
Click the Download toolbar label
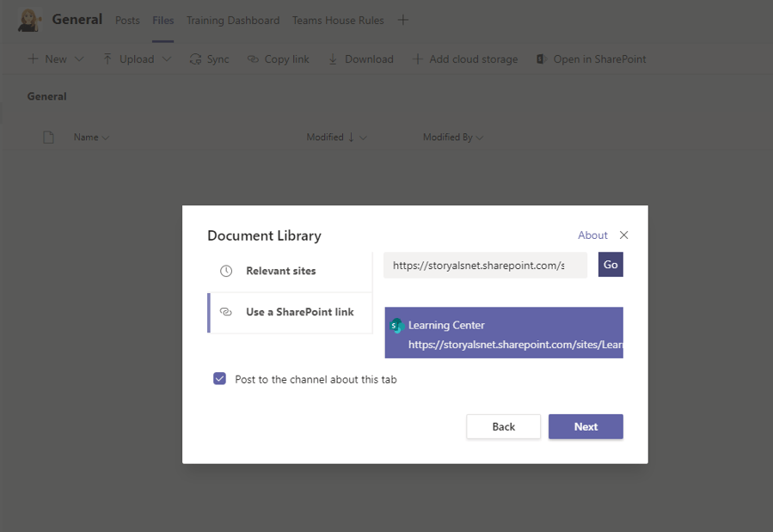pos(369,59)
